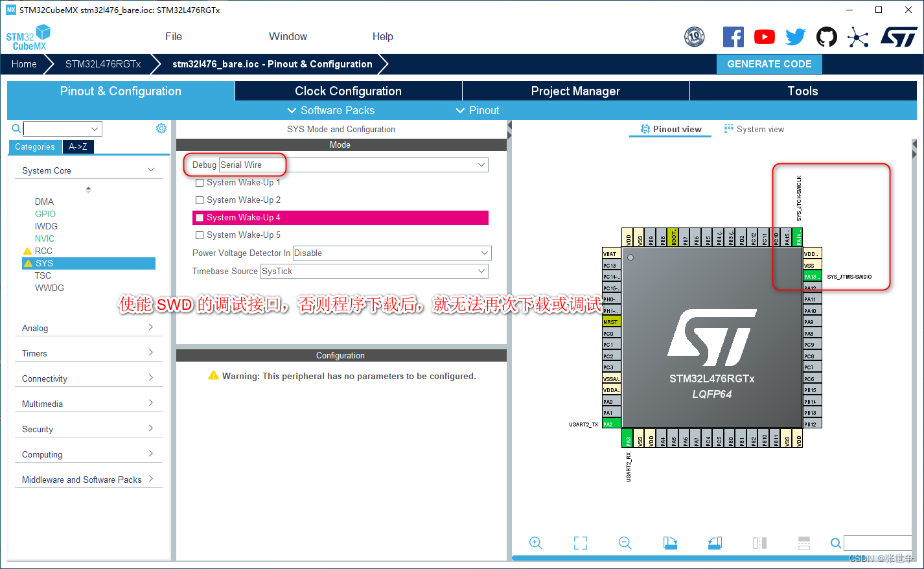This screenshot has width=924, height=569.
Task: Select the green PA14 pin on the chip
Action: [798, 237]
